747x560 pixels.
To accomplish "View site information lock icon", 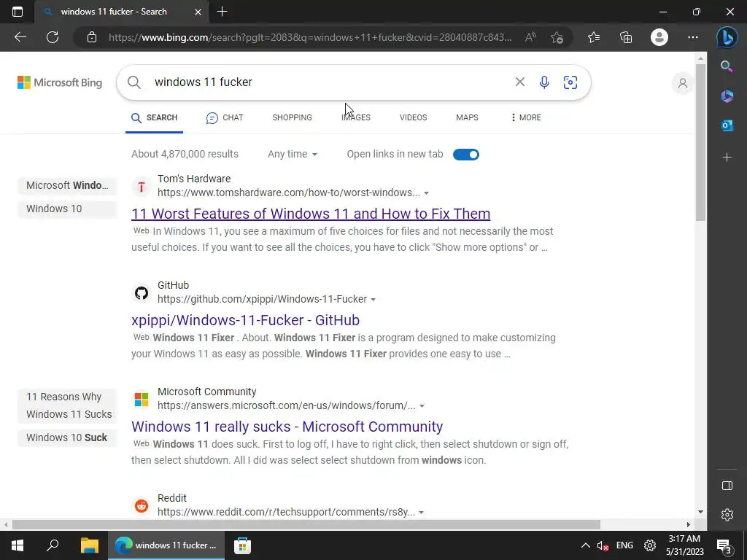I will (x=92, y=37).
